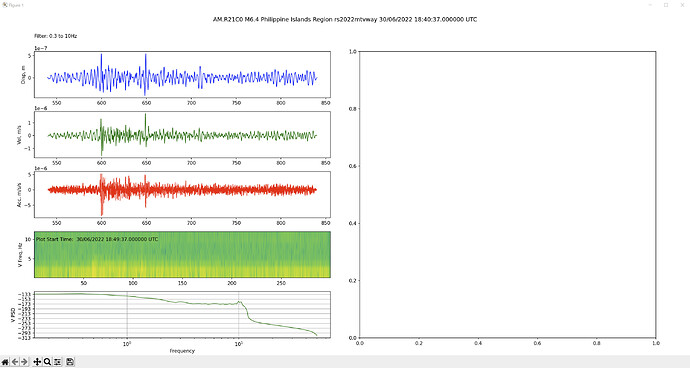Save the figure with floppy disk icon
This screenshot has width=690, height=368.
coord(70,362)
